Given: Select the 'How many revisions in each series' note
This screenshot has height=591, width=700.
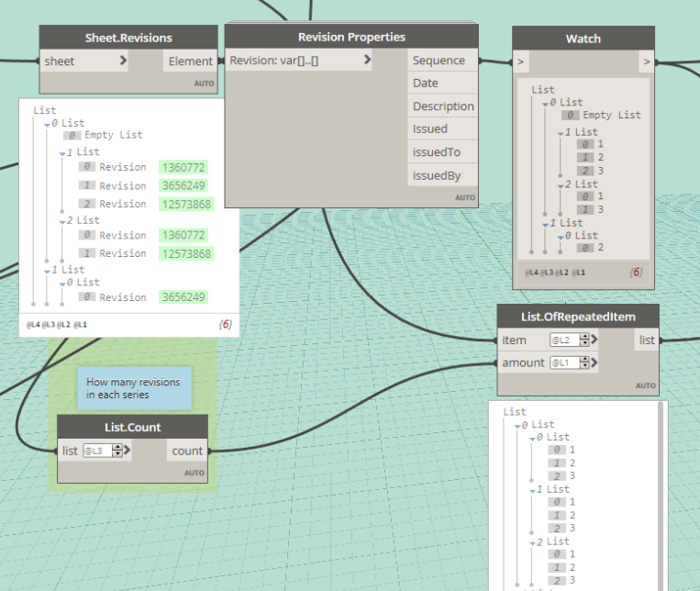Looking at the screenshot, I should coord(134,388).
